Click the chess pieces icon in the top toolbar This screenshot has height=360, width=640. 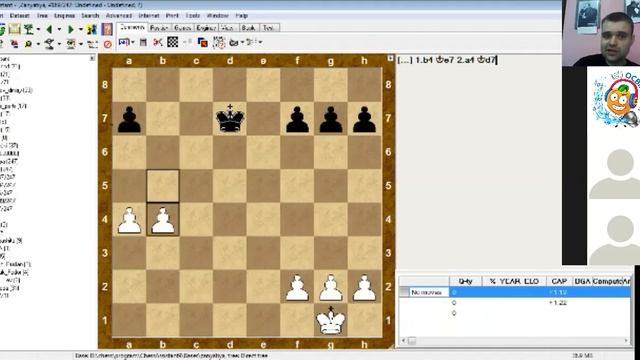[x=92, y=29]
